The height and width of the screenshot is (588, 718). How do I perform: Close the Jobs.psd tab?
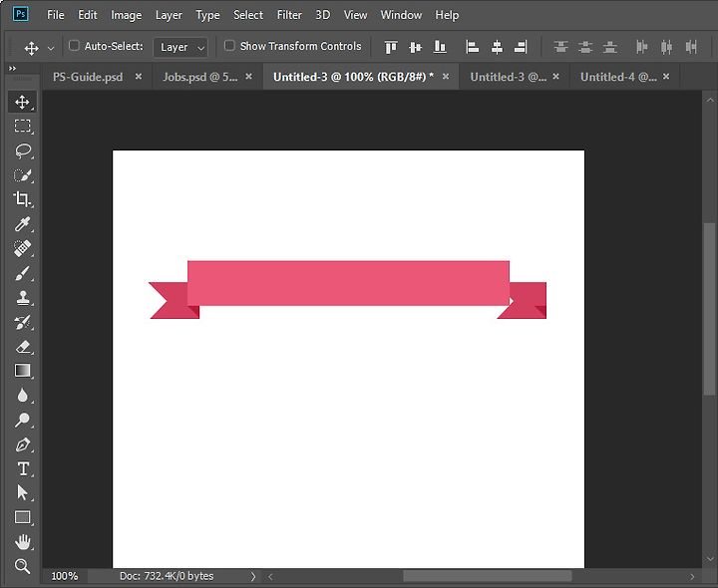click(248, 77)
